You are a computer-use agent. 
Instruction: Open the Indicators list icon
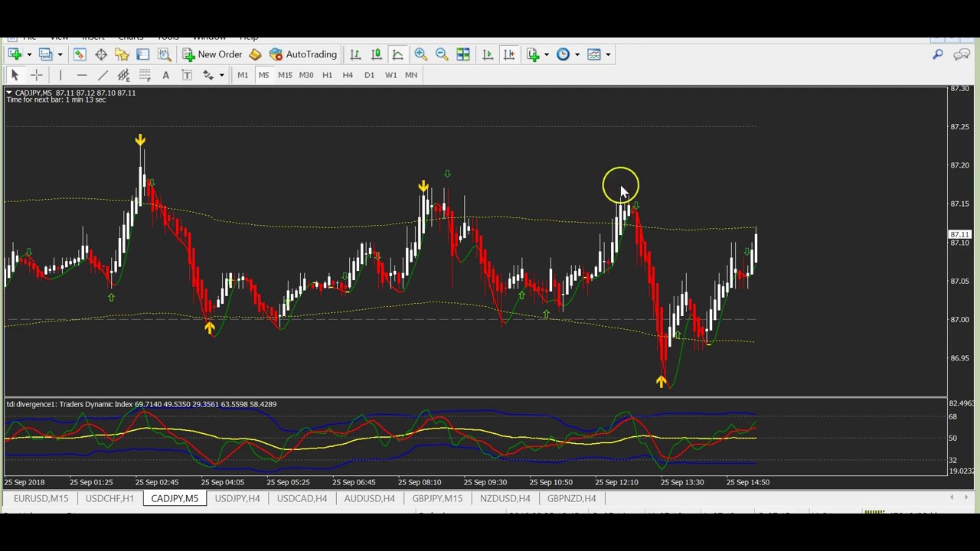coord(534,54)
